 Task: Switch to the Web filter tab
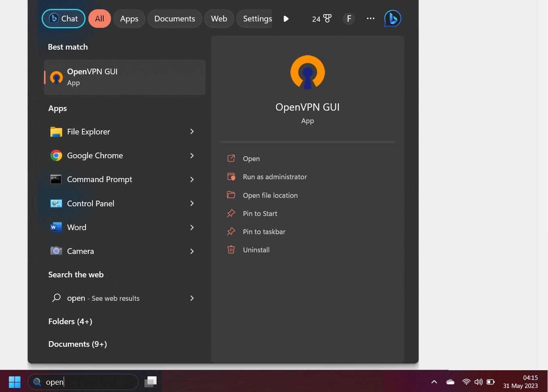219,19
